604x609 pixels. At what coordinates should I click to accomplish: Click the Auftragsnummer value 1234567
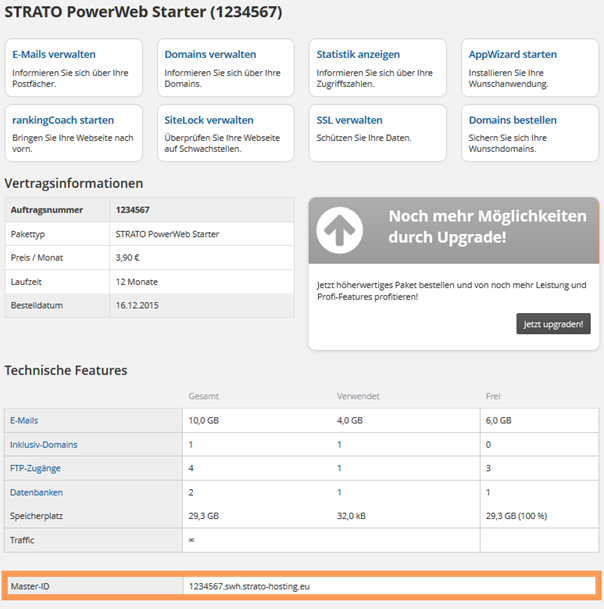click(132, 210)
